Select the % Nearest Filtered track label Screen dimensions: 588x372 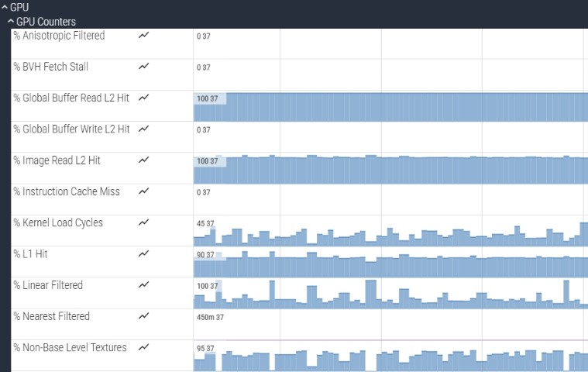coord(51,316)
